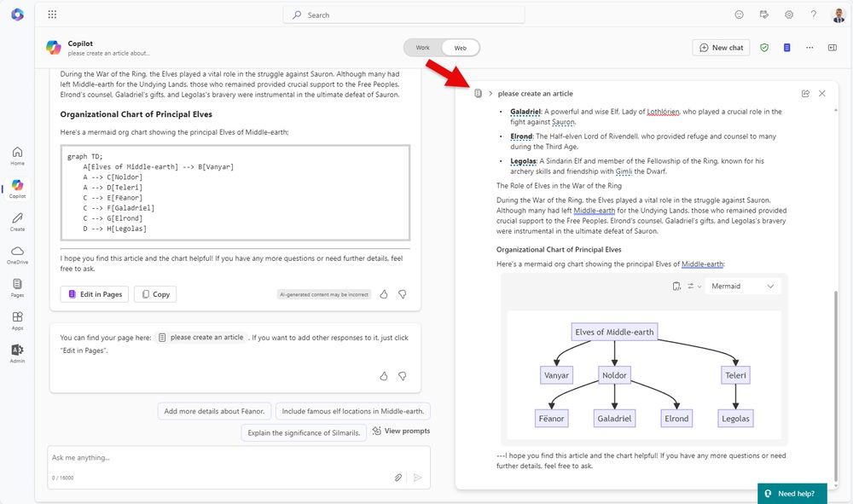Click the Fëanor node in chart
Image resolution: width=853 pixels, height=504 pixels.
tap(551, 419)
